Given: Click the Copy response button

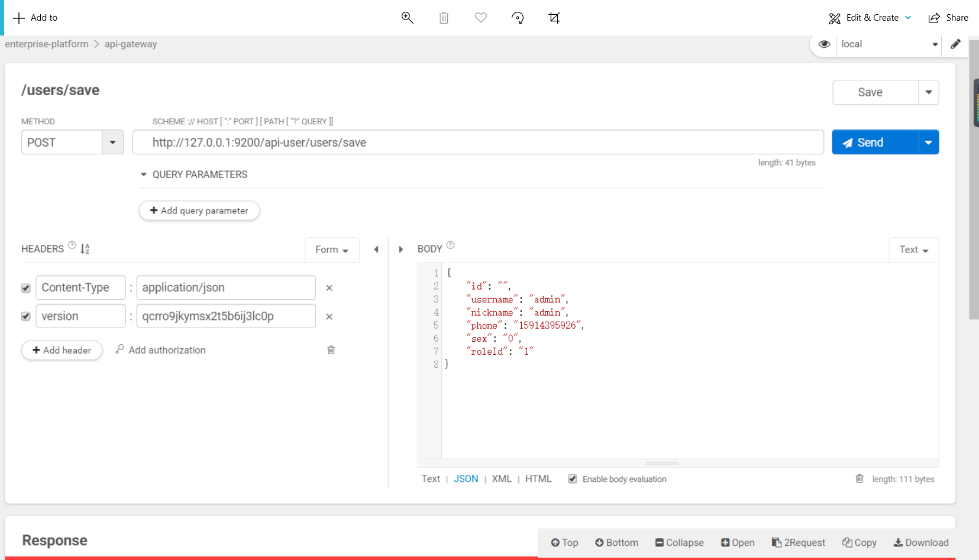Looking at the screenshot, I should (860, 543).
